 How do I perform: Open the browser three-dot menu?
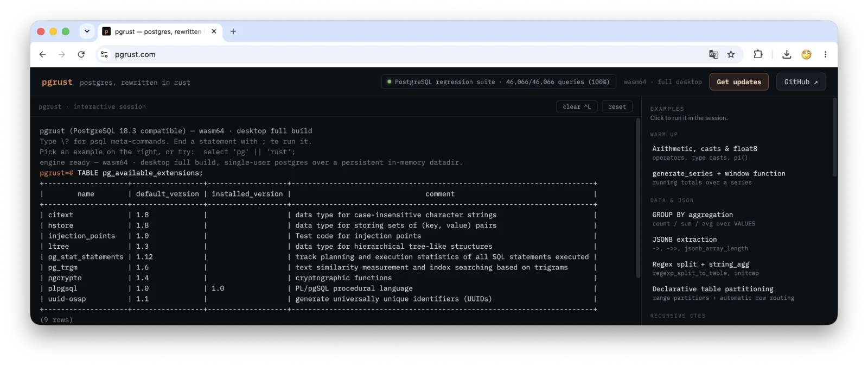click(825, 54)
